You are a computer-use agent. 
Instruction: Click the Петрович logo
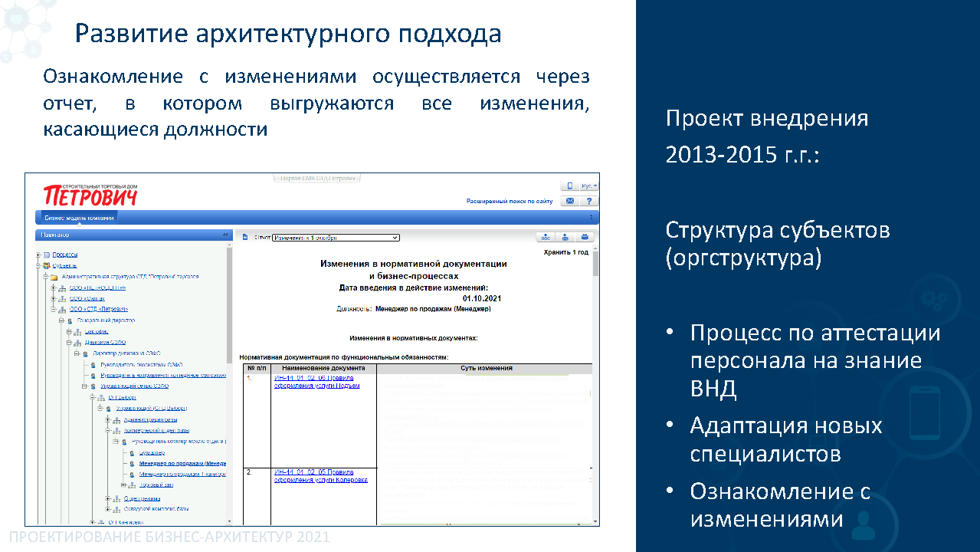90,195
